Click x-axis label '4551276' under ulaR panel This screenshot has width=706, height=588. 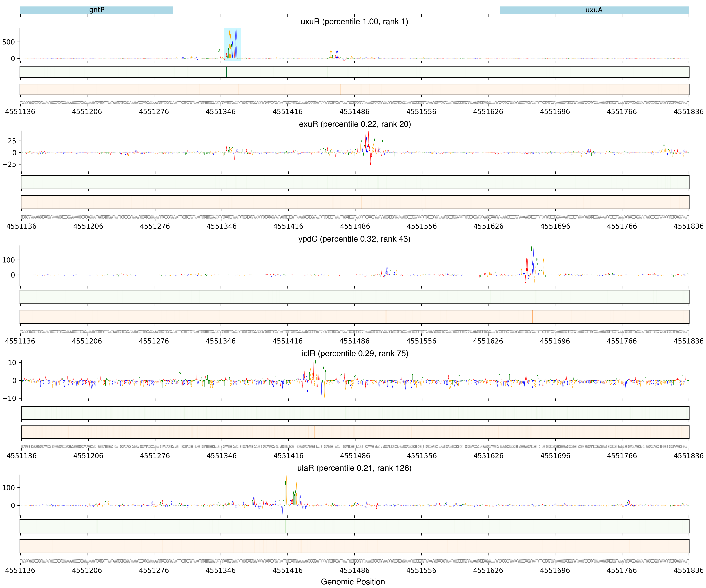(x=154, y=570)
